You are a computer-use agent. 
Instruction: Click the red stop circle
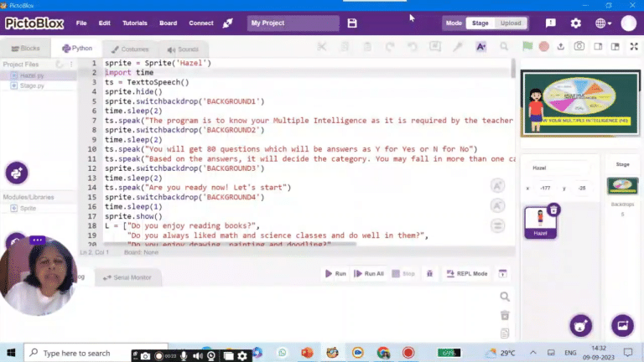click(543, 46)
